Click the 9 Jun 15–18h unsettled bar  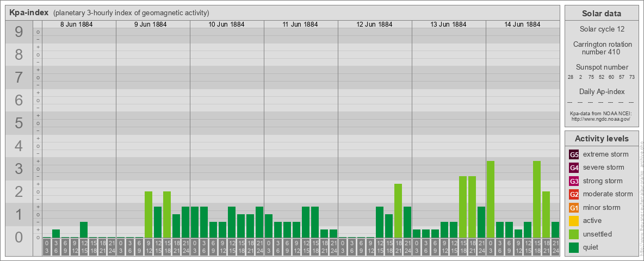(167, 215)
